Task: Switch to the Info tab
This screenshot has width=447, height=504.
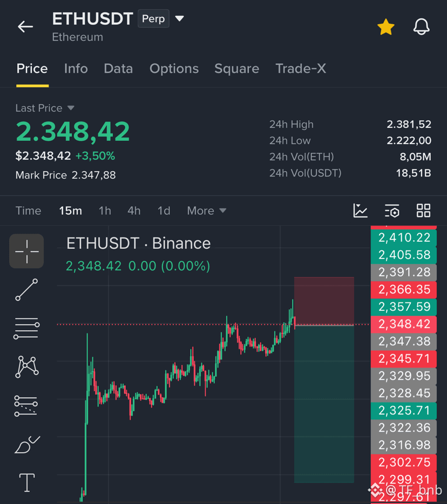Action: (76, 69)
